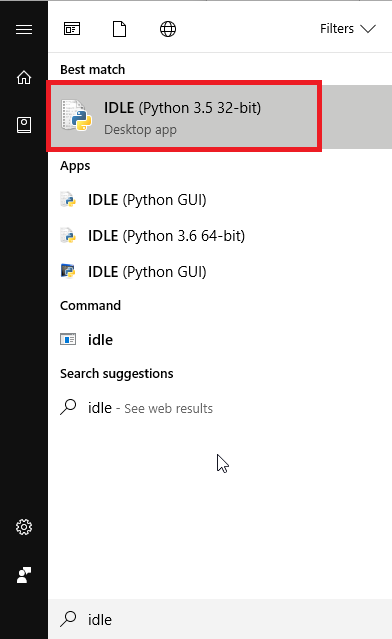392x639 pixels.
Task: Click the idle search input field
Action: pyautogui.click(x=220, y=619)
